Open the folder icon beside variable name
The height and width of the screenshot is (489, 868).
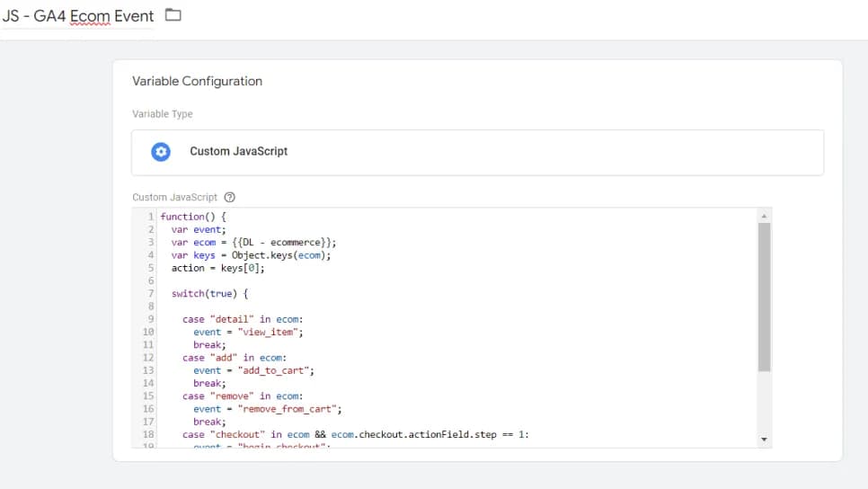point(173,15)
